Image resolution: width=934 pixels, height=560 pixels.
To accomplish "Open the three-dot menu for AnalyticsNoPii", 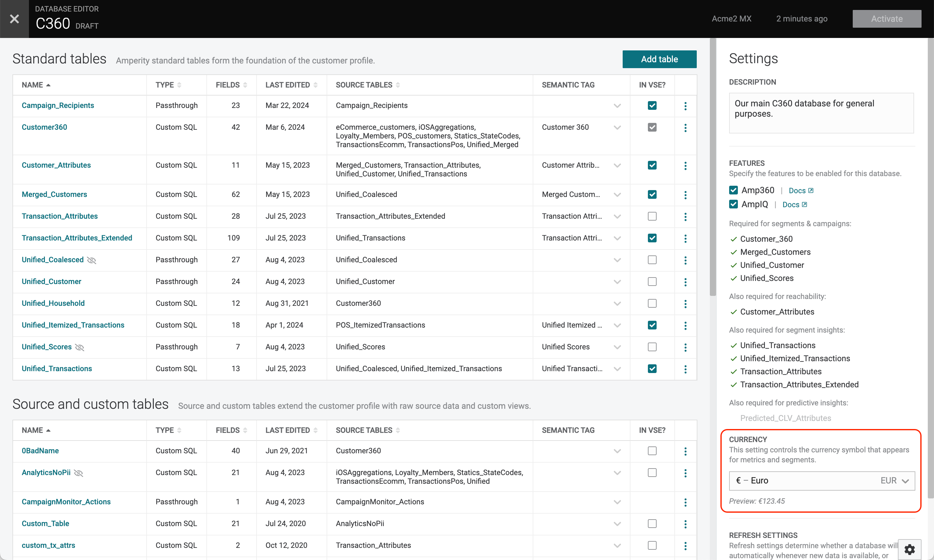I will [685, 473].
